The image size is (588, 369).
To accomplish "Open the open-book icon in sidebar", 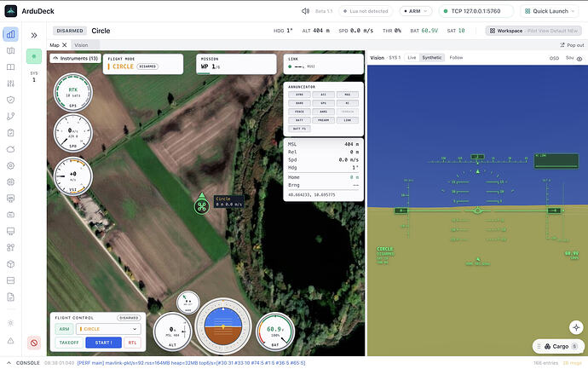I will 10,67.
